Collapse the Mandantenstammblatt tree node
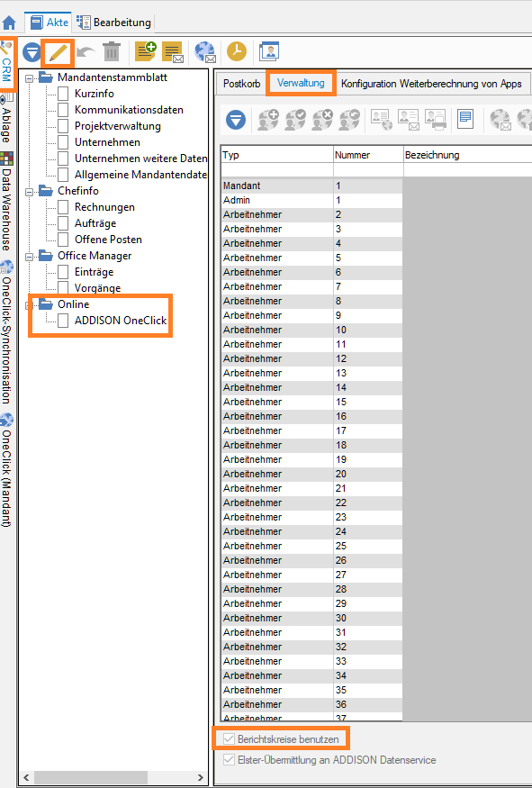This screenshot has width=532, height=788. pyautogui.click(x=29, y=77)
